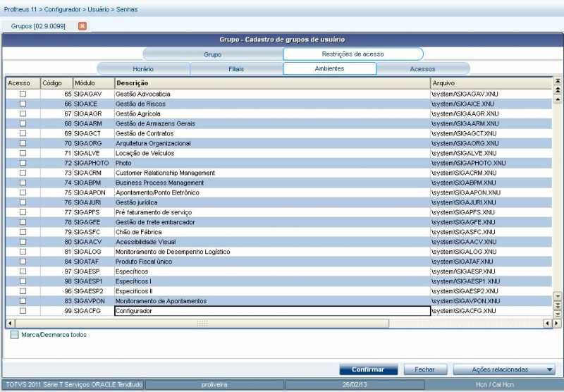Toggle Marca/Desmarca todos checkbox

pyautogui.click(x=14, y=335)
